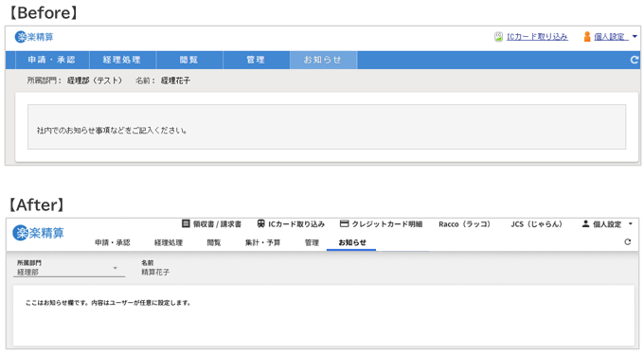Image resolution: width=644 pixels, height=354 pixels.
Task: Select the 申請・承認 tab in Before blue bar
Action: 52,60
